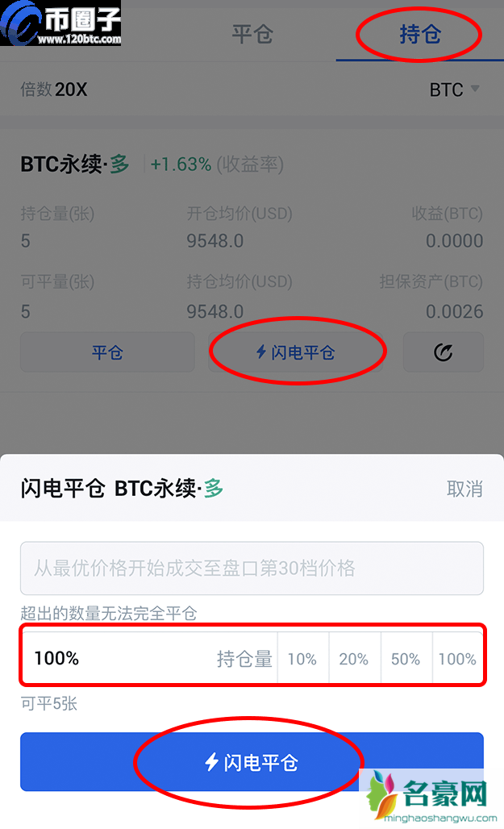
Task: Cancel the 闪电平仓 dialog via 取消
Action: (x=464, y=488)
